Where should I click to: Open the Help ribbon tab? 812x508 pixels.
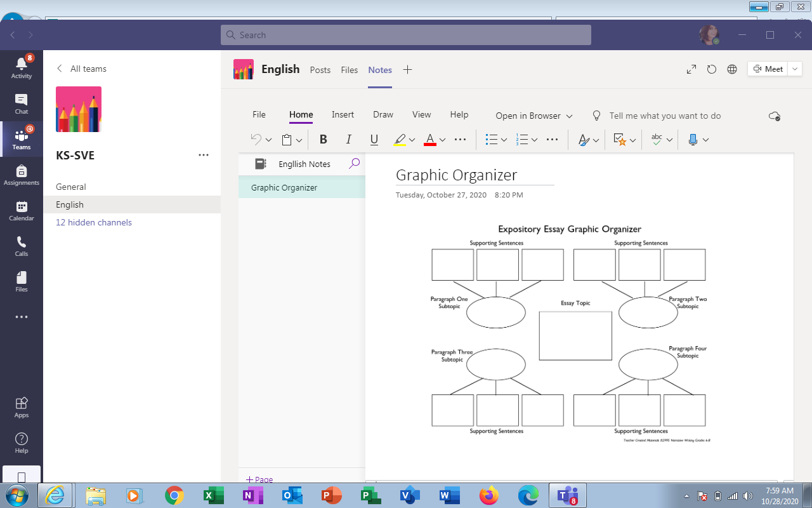459,115
